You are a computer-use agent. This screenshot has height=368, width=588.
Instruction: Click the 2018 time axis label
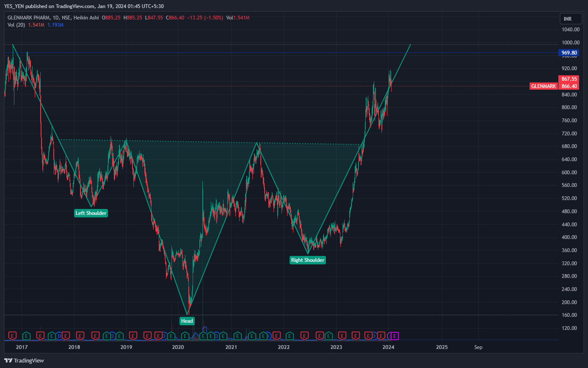(x=74, y=347)
